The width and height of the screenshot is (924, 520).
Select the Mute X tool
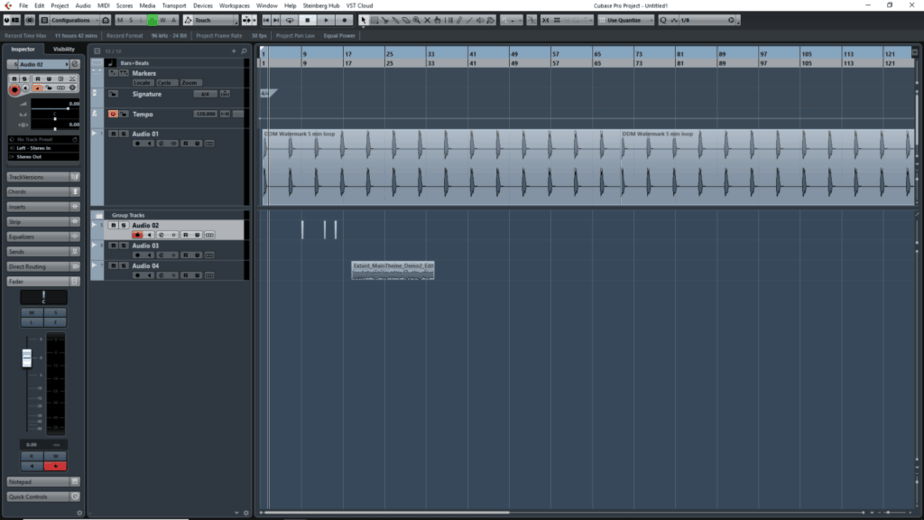427,20
